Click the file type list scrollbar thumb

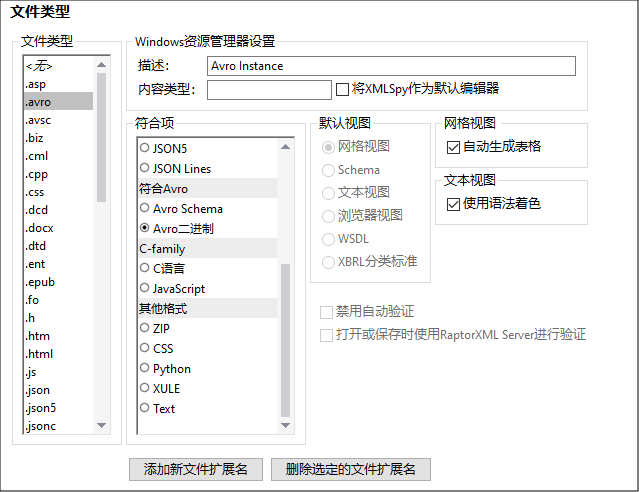[x=101, y=137]
